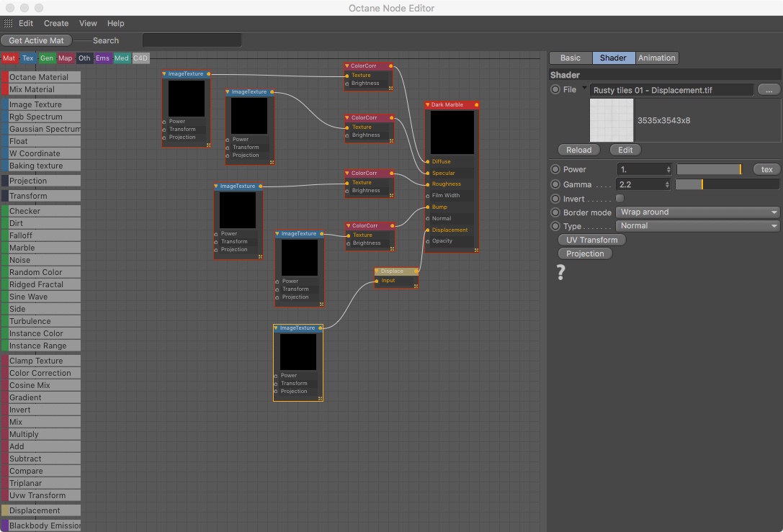
Task: Click the question mark help icon
Action: click(x=561, y=272)
